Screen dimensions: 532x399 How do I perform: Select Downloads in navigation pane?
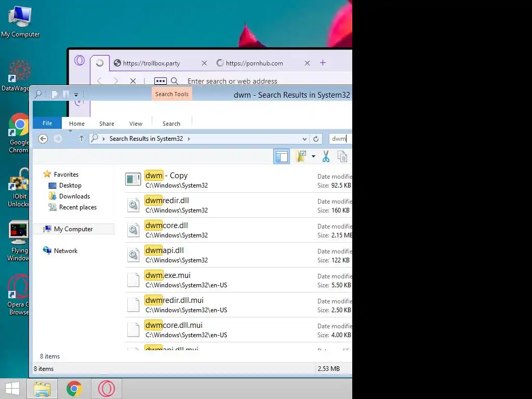[74, 196]
